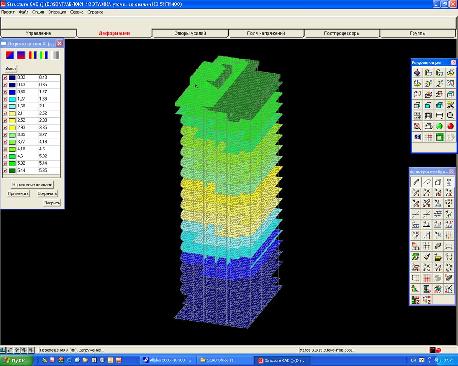This screenshot has height=366, width=458.
Task: Click the green-framed square icon in upper palette
Action: pos(439,137)
